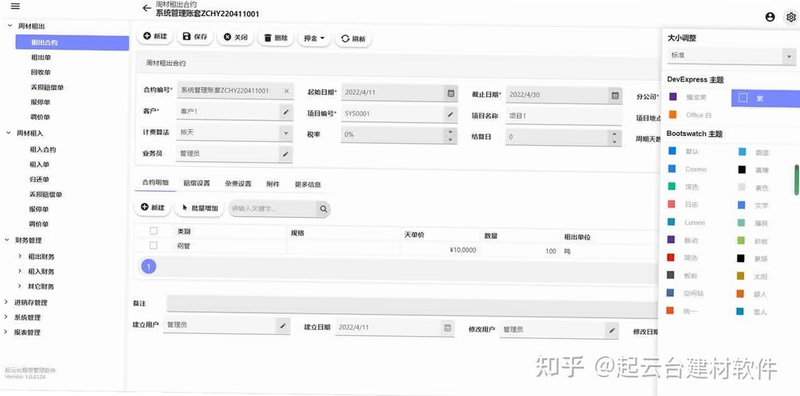Go back using the arrow beside 周材租出合约

click(x=147, y=8)
